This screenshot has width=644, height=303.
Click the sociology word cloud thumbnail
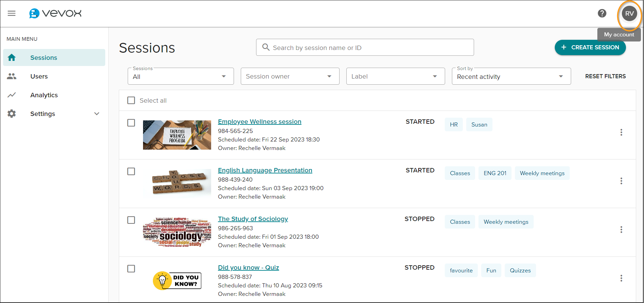coord(177,232)
